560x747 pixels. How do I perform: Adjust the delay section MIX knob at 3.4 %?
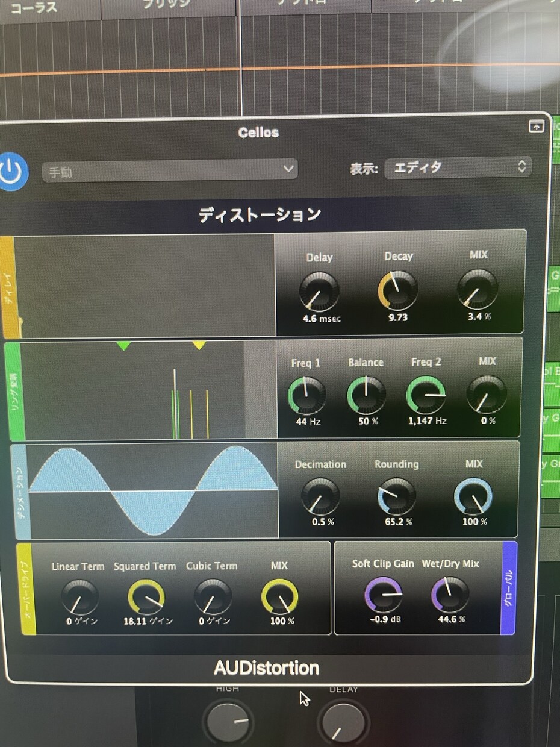point(478,289)
